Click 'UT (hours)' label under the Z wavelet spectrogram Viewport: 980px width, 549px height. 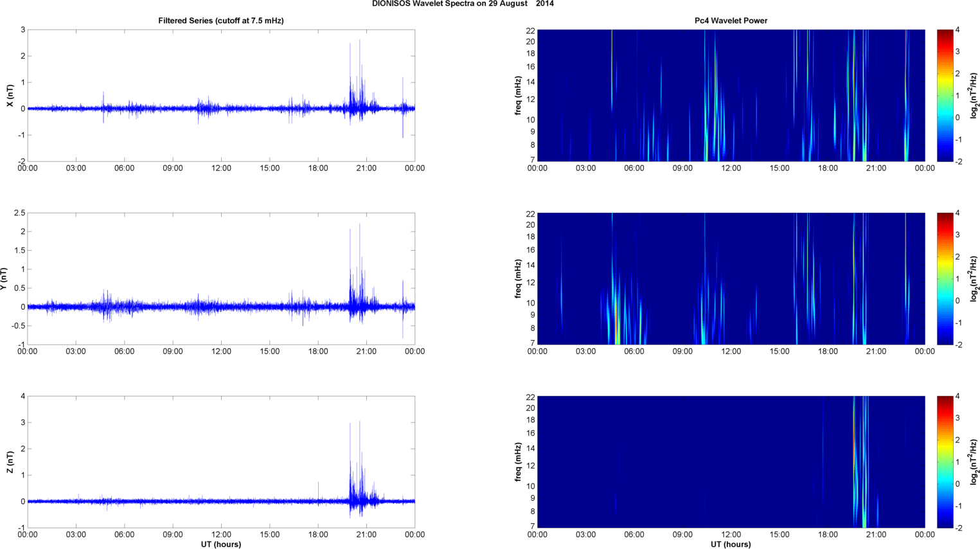[731, 544]
